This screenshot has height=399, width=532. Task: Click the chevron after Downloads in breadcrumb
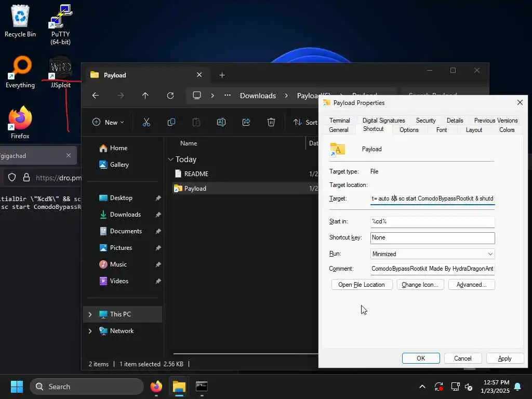click(x=286, y=96)
